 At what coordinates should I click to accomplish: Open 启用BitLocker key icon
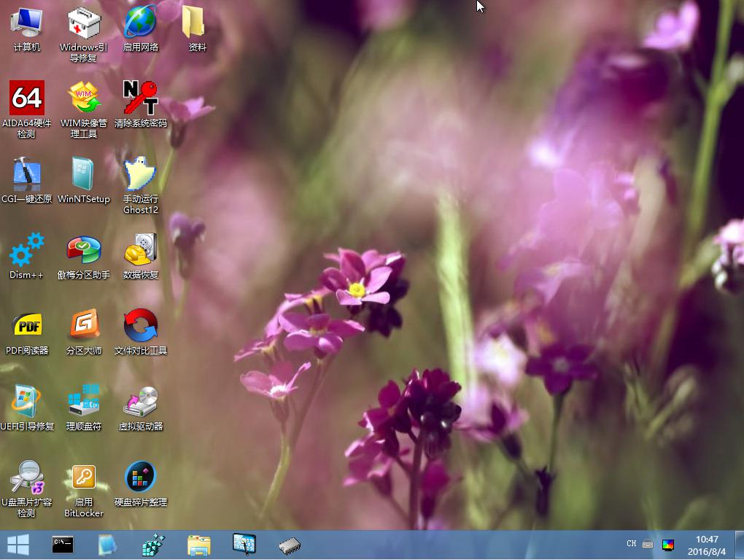coord(83,477)
